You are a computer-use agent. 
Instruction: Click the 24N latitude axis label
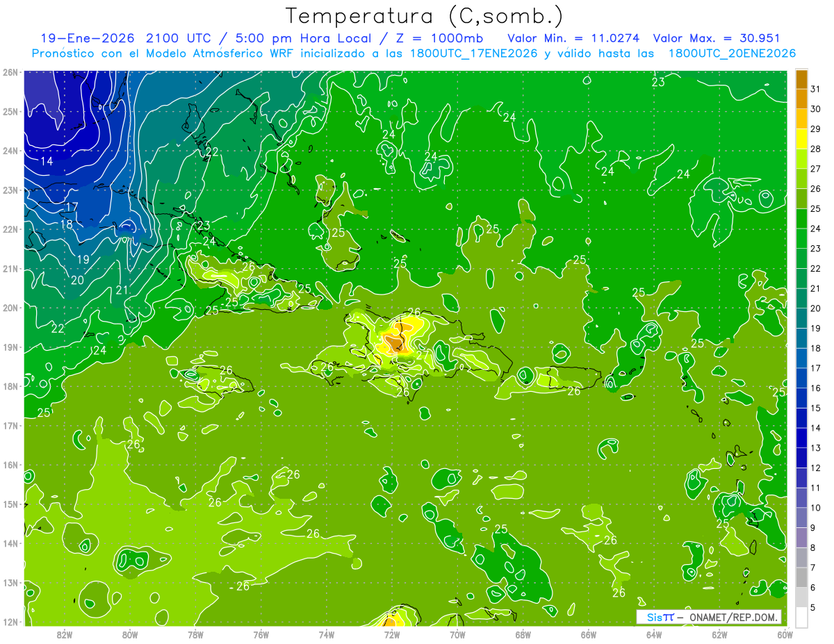[10, 151]
